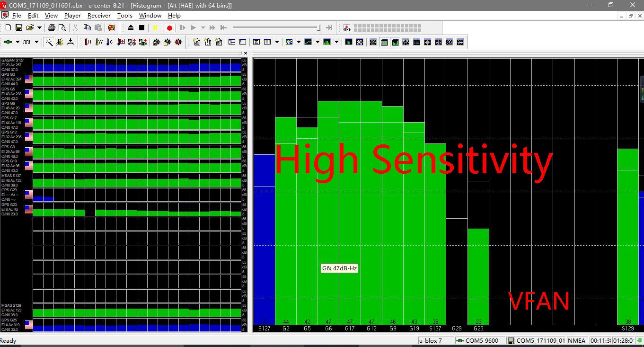Viewport: 644px width, 347px height.
Task: Expand the Open file dropdown arrow
Action: pos(39,28)
